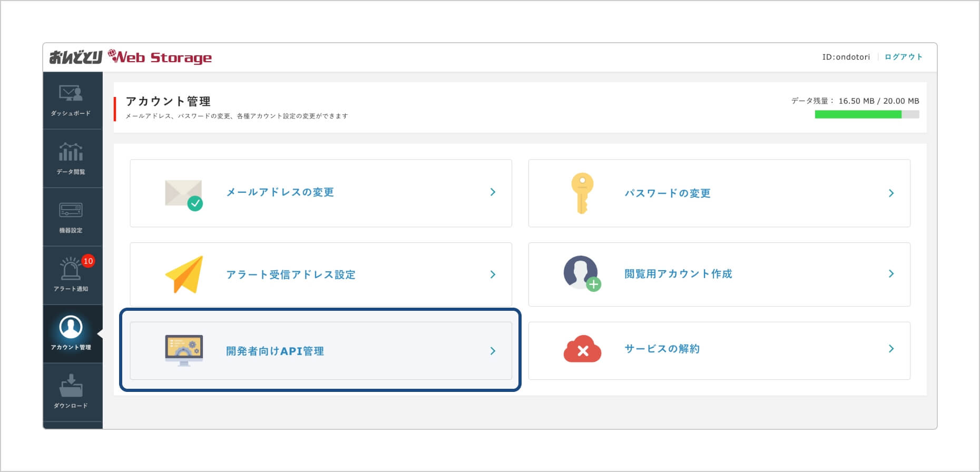980x472 pixels.
Task: Click the add-user avatar icon
Action: pos(582,273)
